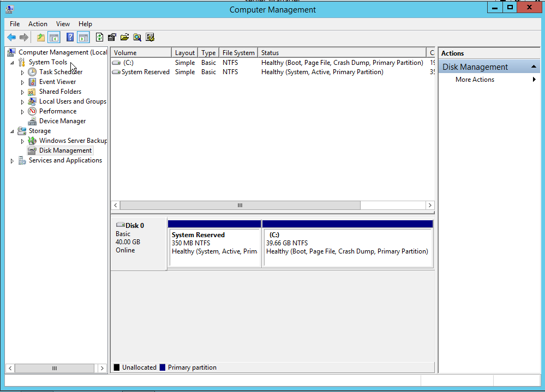Click the Back arrow in the toolbar

tap(11, 38)
